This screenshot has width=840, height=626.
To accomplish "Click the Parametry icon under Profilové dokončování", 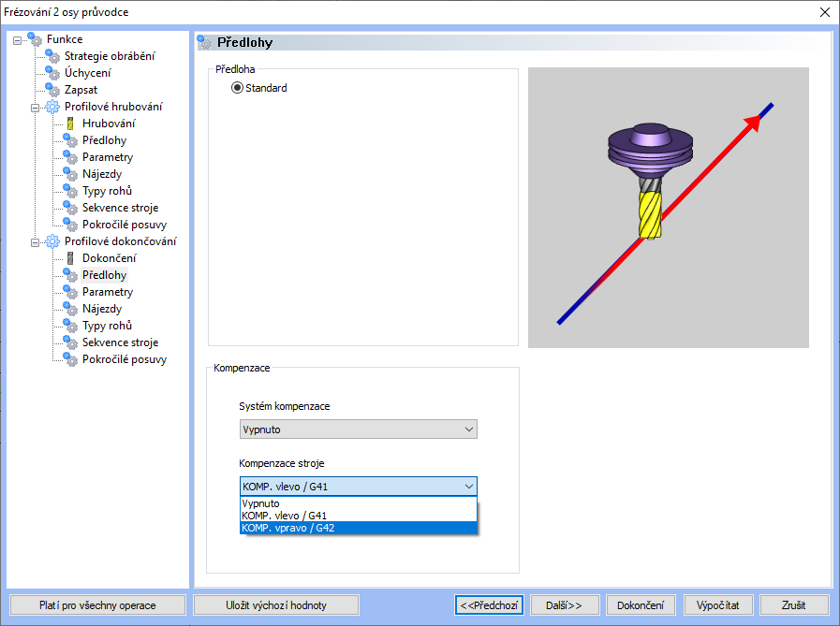I will pyautogui.click(x=70, y=292).
